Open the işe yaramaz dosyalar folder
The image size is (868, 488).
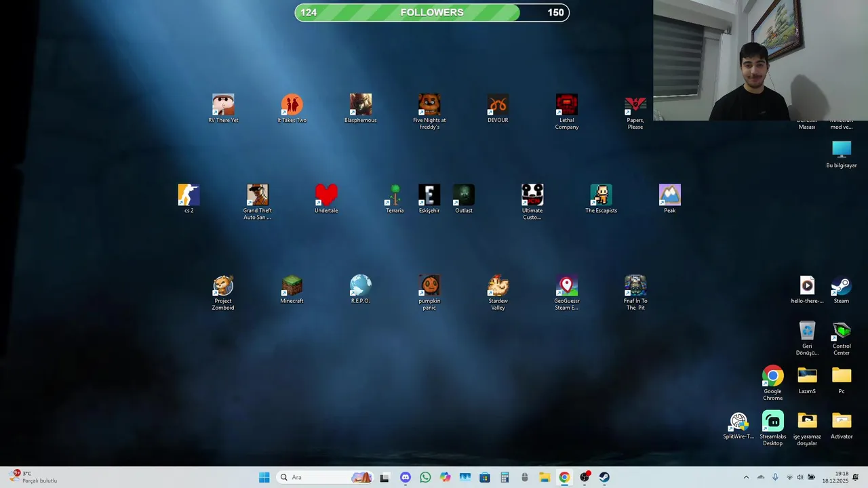click(x=807, y=428)
